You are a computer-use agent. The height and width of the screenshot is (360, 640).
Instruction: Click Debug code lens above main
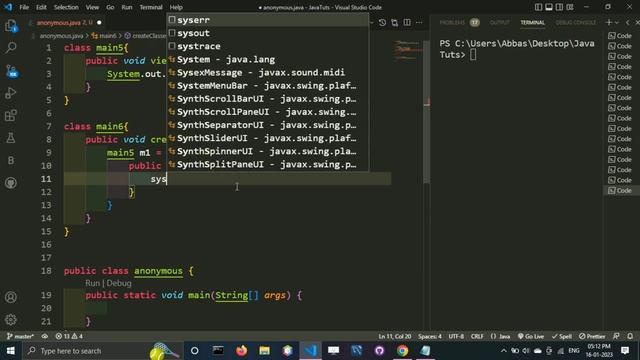click(119, 283)
